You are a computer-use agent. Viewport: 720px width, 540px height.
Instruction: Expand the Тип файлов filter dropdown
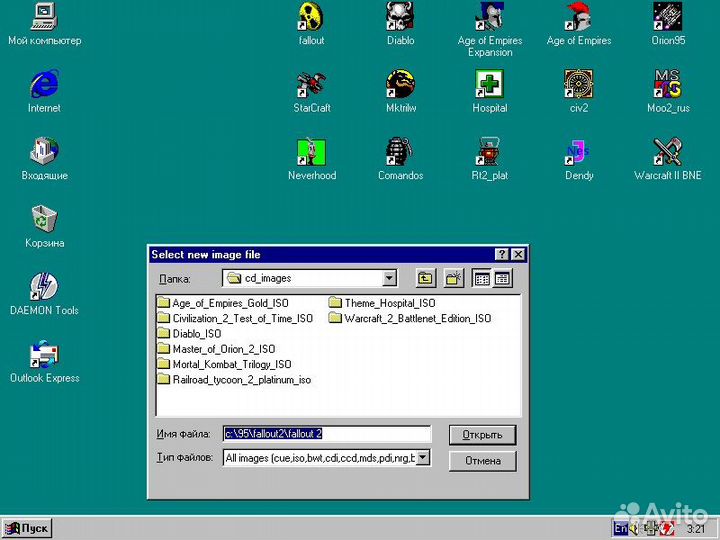pos(423,457)
